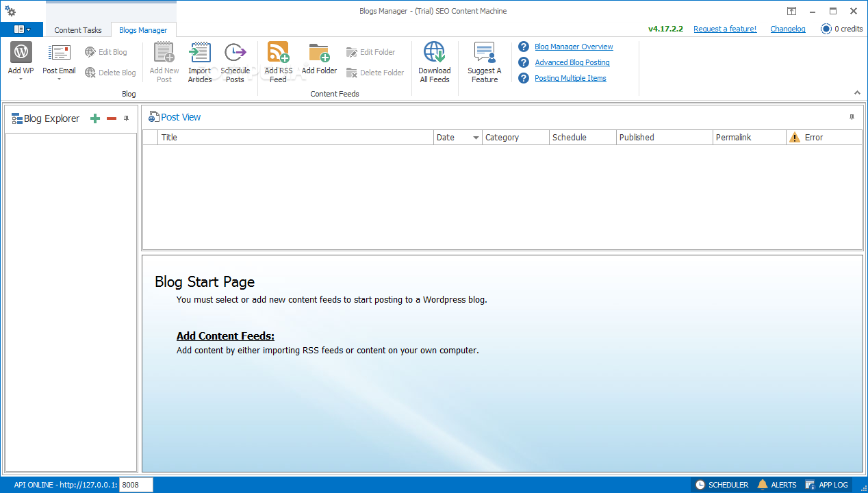868x493 pixels.
Task: Click the Permalink column header
Action: (749, 138)
